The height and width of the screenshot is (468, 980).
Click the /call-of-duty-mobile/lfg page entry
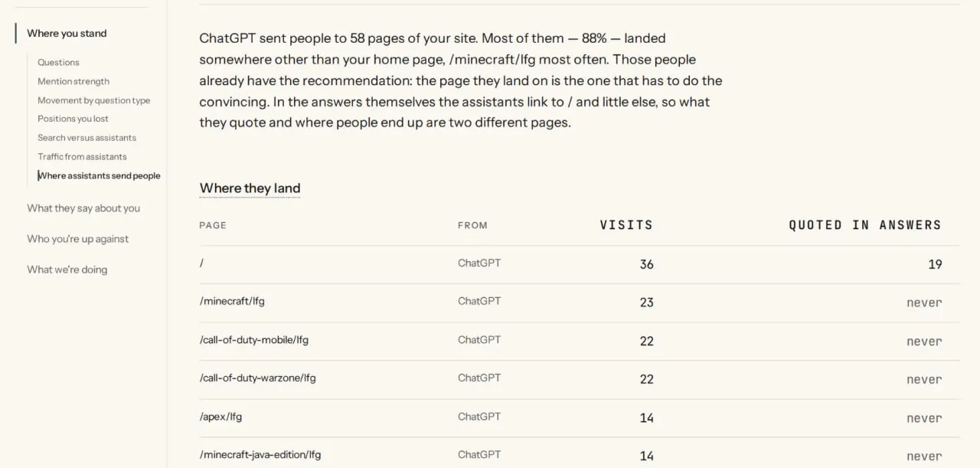coord(254,339)
